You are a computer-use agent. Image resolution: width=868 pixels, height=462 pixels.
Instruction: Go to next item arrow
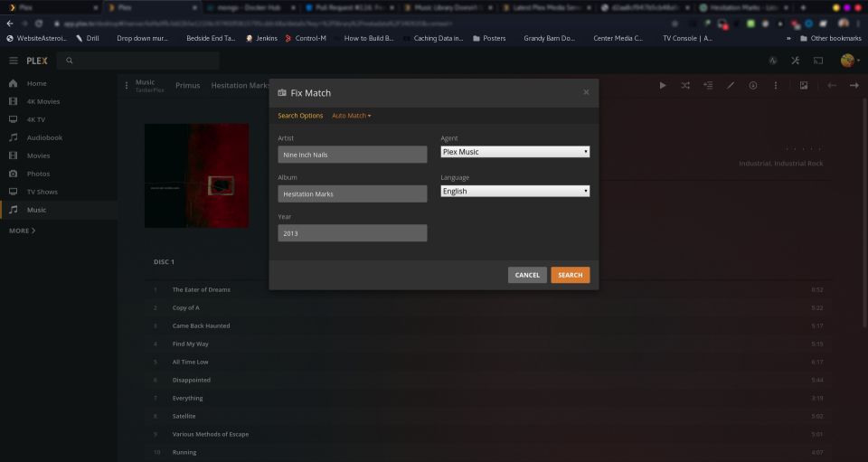coord(854,85)
